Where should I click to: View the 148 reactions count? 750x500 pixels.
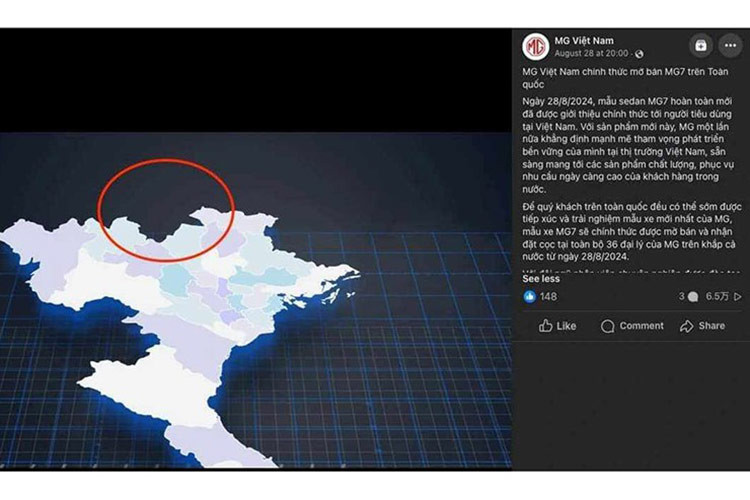point(548,297)
